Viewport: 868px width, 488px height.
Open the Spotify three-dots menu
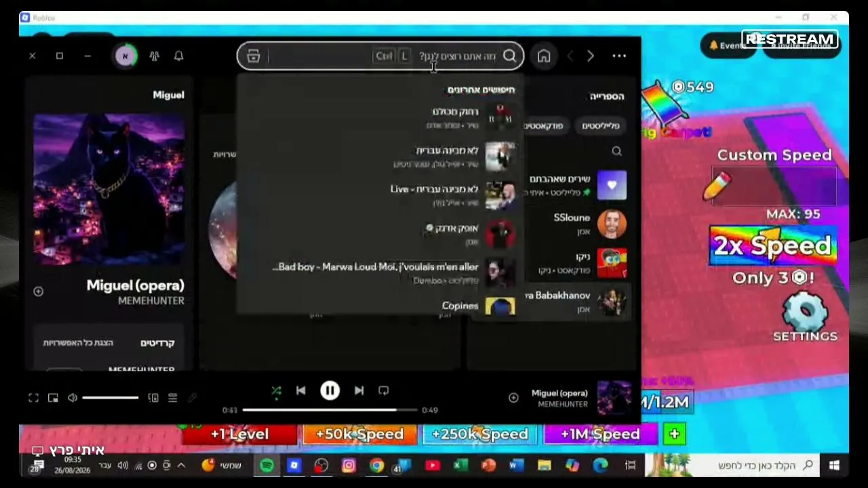(619, 56)
